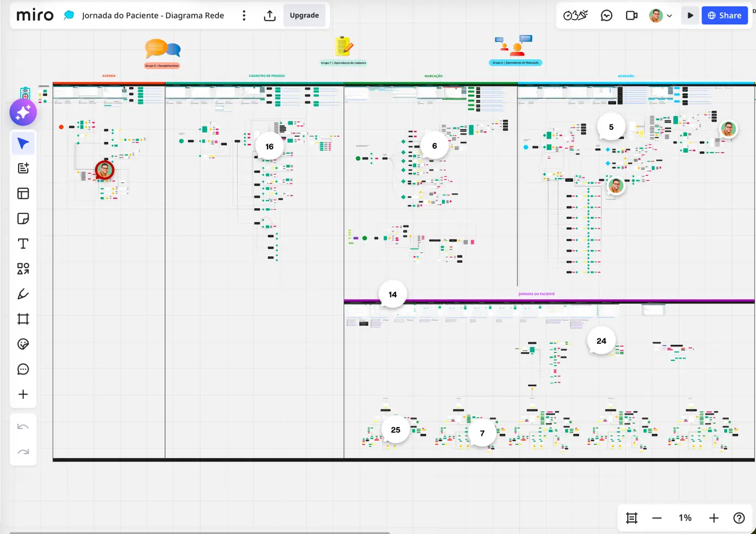Open the board options three-dot menu
The height and width of the screenshot is (534, 756).
pos(244,15)
